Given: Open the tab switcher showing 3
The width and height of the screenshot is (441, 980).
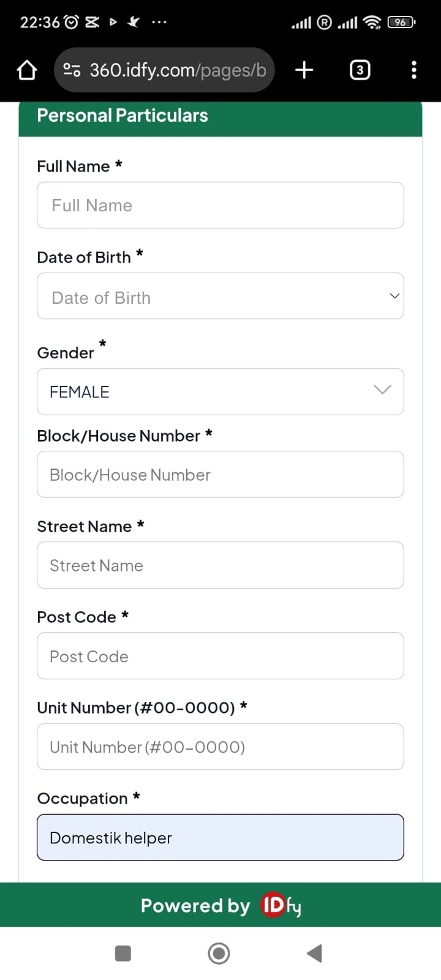Looking at the screenshot, I should (360, 70).
